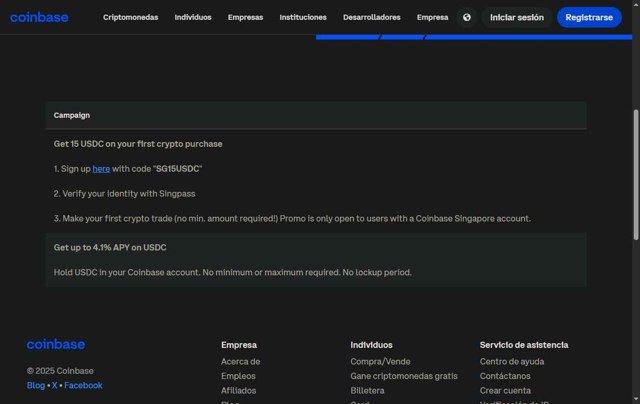640x404 pixels.
Task: Open the Afiliados link
Action: click(238, 391)
